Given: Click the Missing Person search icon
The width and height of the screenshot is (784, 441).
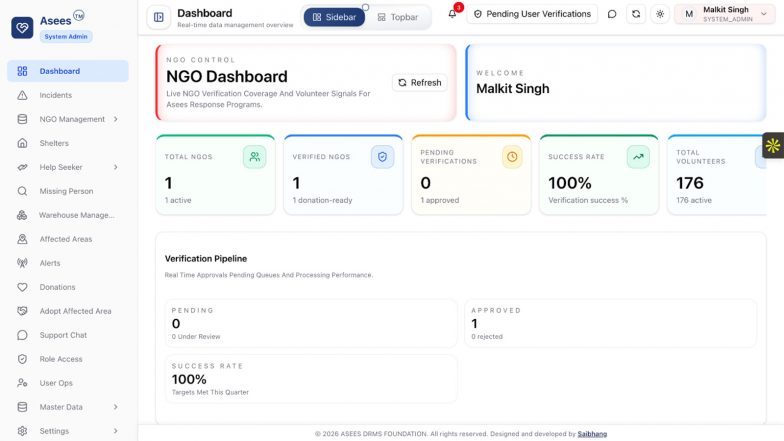Looking at the screenshot, I should (22, 191).
